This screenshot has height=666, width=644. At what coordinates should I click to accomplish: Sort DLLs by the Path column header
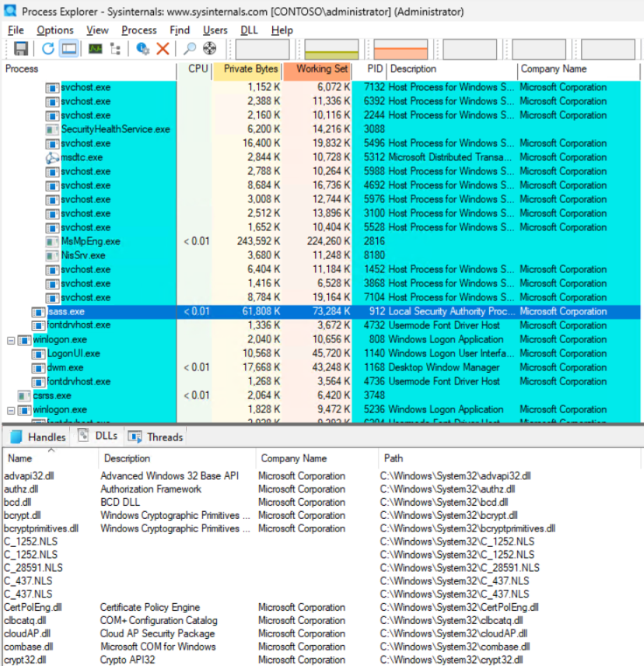pos(509,459)
